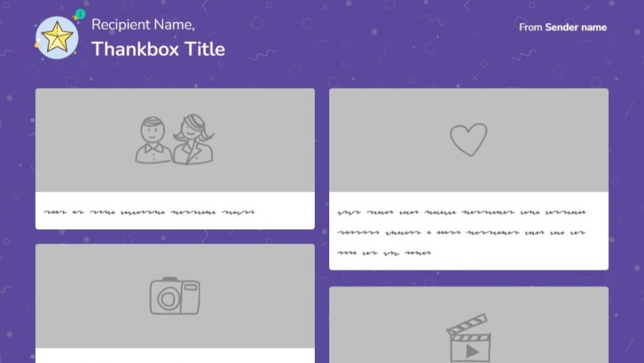The image size is (644, 363).
Task: Click the three-line message under heart card
Action: pos(462,232)
